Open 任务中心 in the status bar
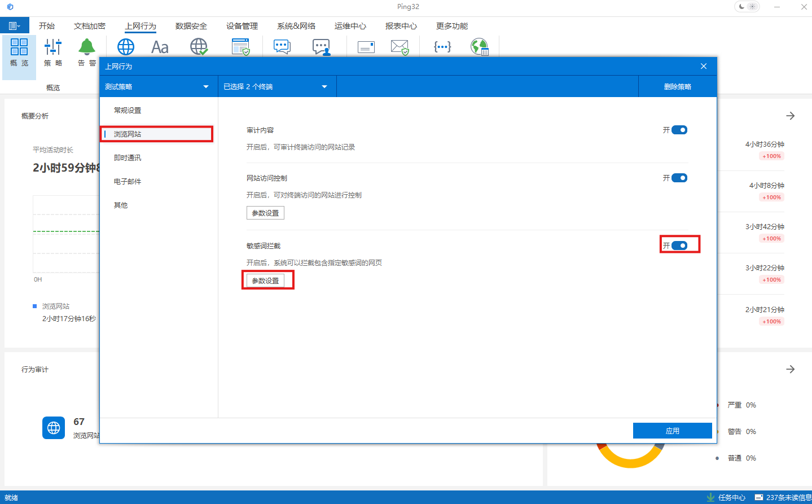The width and height of the screenshot is (812, 504). (731, 497)
